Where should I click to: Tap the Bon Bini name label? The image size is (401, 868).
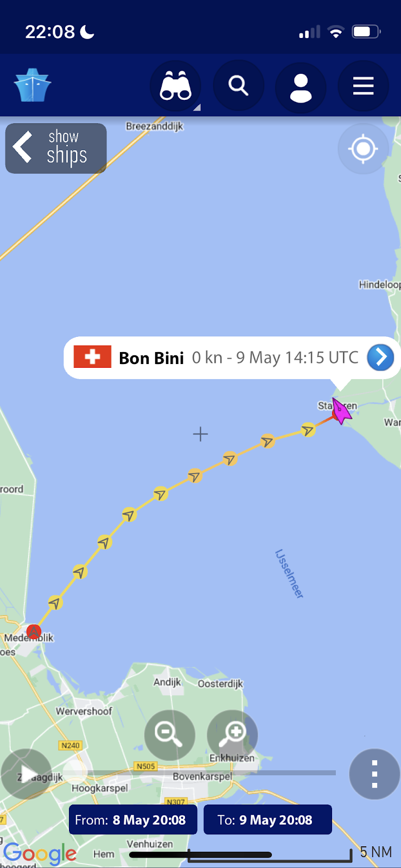point(151,358)
